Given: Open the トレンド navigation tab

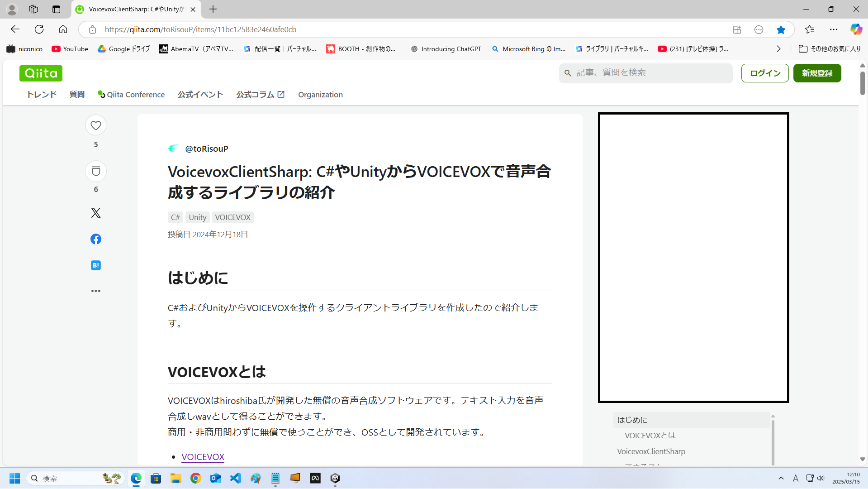Looking at the screenshot, I should tap(42, 95).
